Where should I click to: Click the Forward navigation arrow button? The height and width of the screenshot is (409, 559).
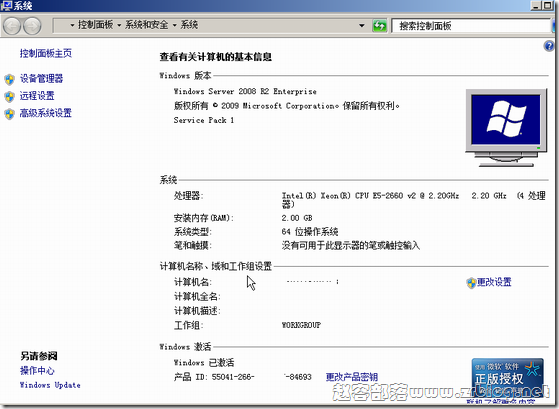pos(32,26)
